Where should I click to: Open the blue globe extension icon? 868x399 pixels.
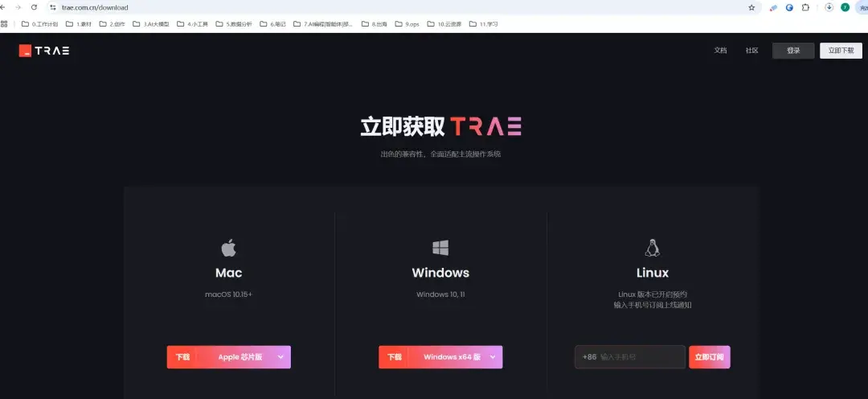pyautogui.click(x=789, y=7)
